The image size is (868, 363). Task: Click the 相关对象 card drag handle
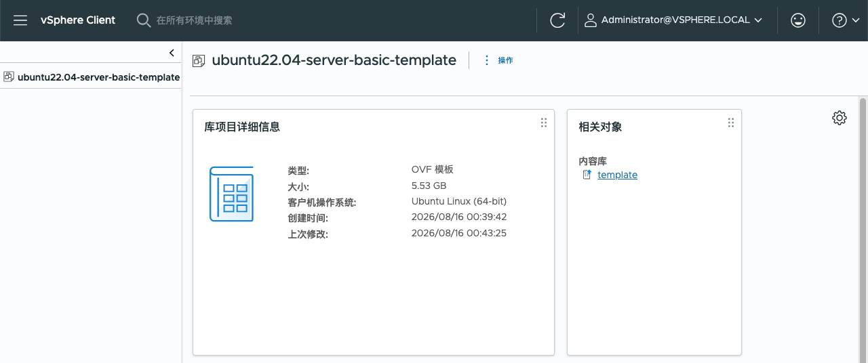[x=730, y=123]
